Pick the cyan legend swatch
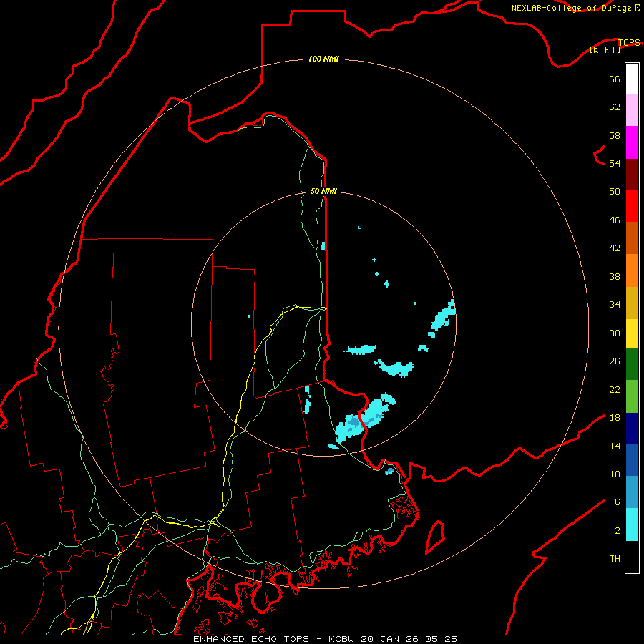The height and width of the screenshot is (644, 644). coord(632,525)
